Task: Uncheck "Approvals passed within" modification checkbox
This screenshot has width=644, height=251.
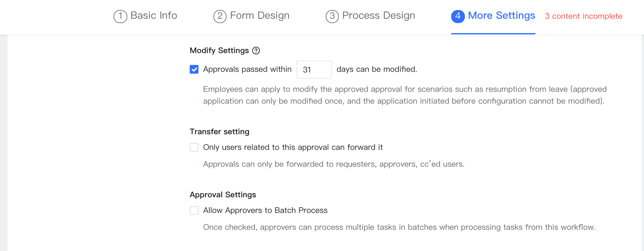Action: coord(194,69)
